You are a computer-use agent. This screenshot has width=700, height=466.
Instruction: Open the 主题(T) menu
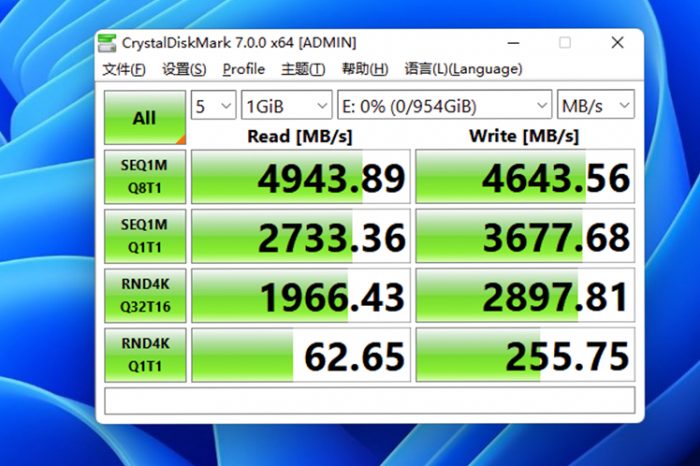[x=303, y=69]
